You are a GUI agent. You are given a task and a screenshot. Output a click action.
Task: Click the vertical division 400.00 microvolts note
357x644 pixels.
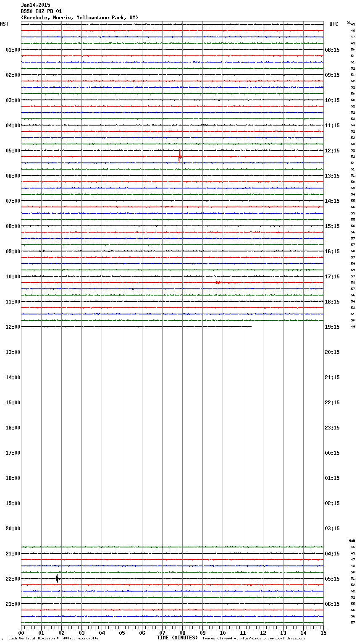click(53, 638)
